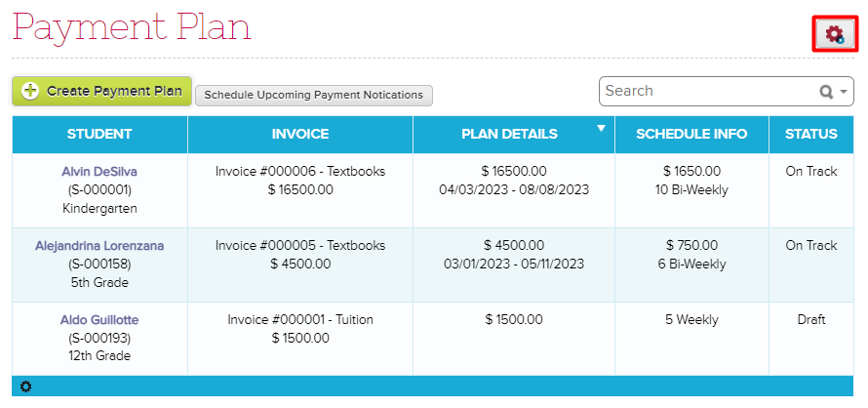Select Invoice #000006 - Textbooks cell
The width and height of the screenshot is (868, 408).
pos(300,190)
